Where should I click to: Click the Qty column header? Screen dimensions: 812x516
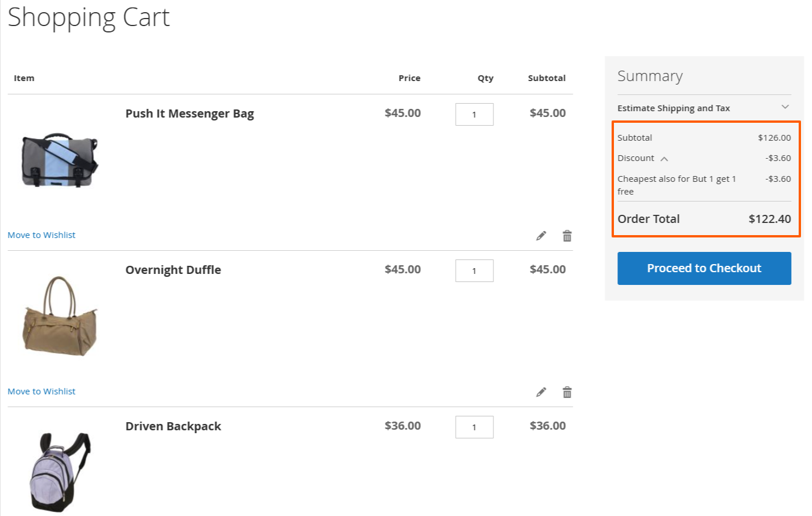click(x=485, y=78)
